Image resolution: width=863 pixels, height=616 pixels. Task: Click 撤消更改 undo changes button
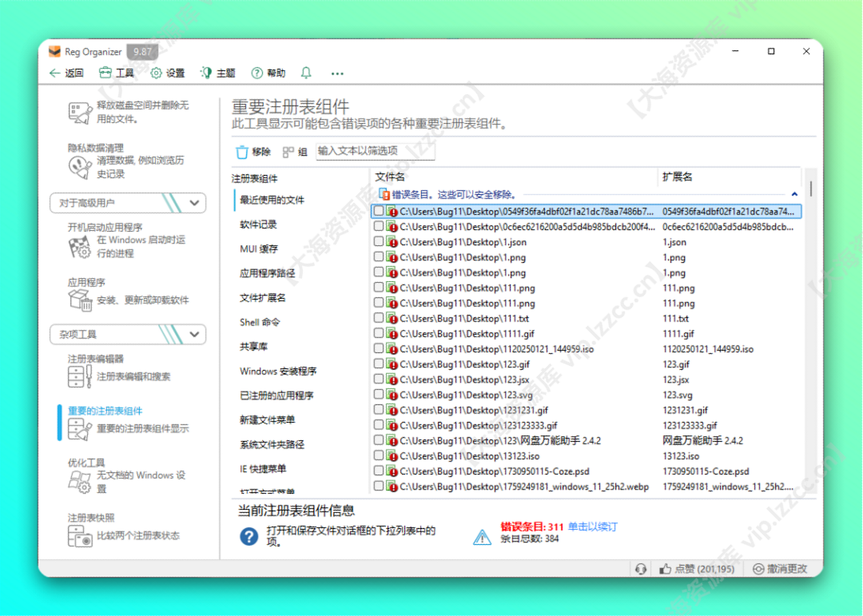pyautogui.click(x=780, y=569)
